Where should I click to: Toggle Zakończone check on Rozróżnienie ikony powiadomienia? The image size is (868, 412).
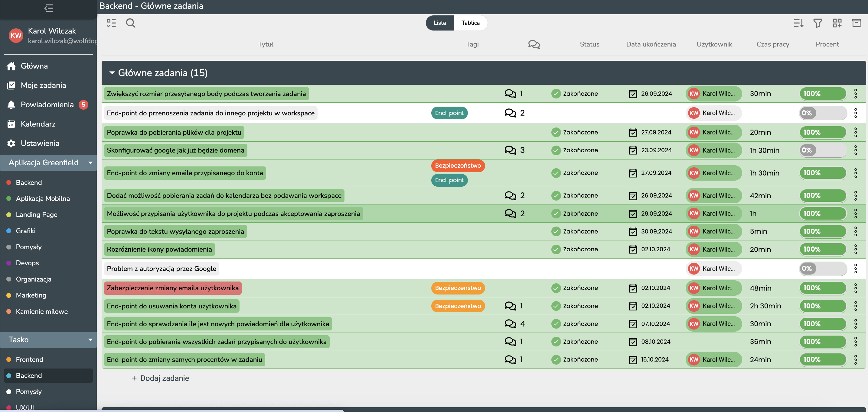(x=556, y=249)
